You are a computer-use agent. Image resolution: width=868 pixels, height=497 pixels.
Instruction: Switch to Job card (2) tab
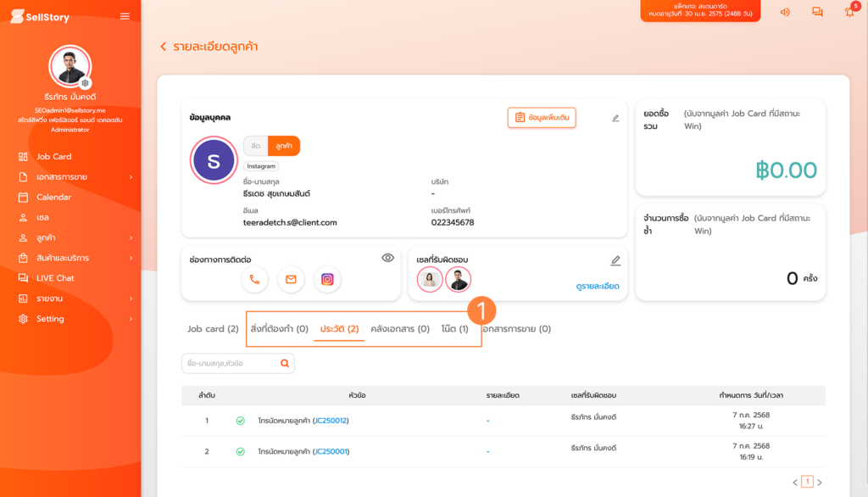[x=213, y=329]
